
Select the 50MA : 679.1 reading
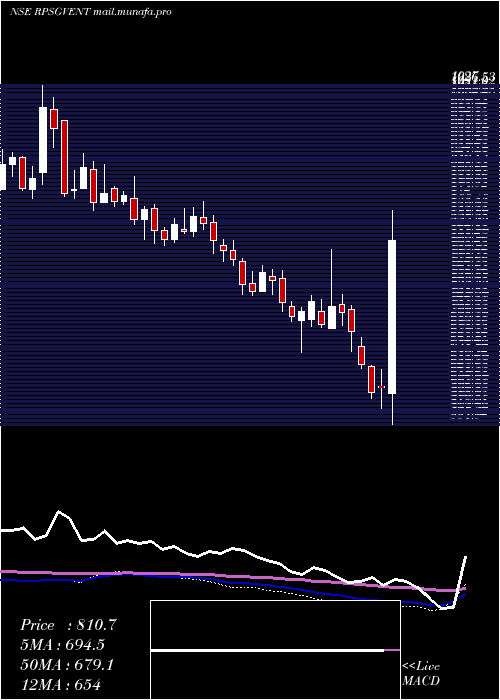pos(67,665)
